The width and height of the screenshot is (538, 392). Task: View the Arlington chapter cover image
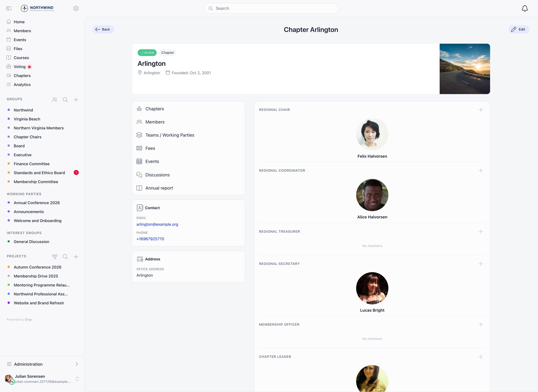(x=465, y=69)
